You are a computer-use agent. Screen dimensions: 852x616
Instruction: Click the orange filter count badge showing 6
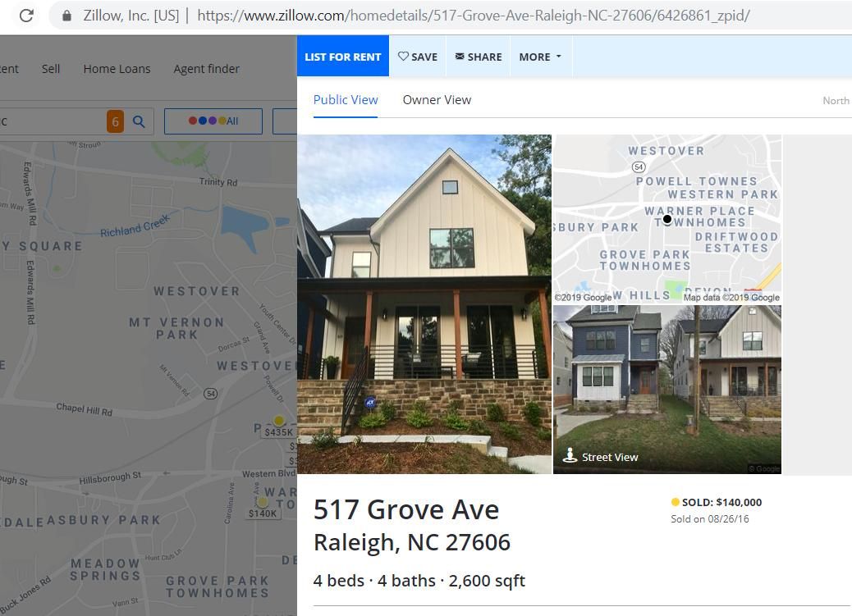pos(115,121)
